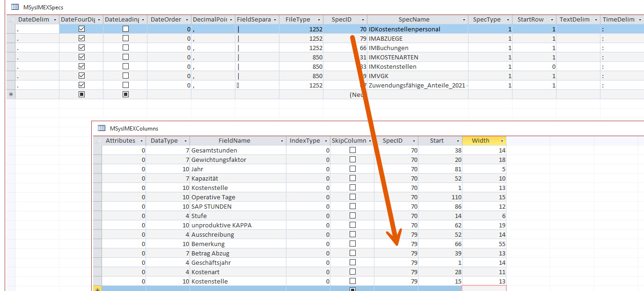
Task: Click the Start value 110 for Operative Tage
Action: click(440, 197)
